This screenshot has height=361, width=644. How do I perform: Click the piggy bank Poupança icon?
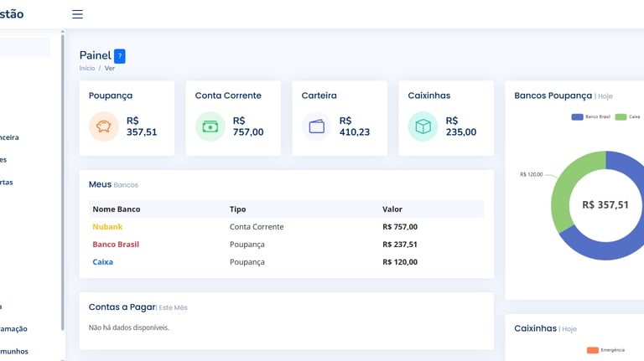tap(105, 126)
